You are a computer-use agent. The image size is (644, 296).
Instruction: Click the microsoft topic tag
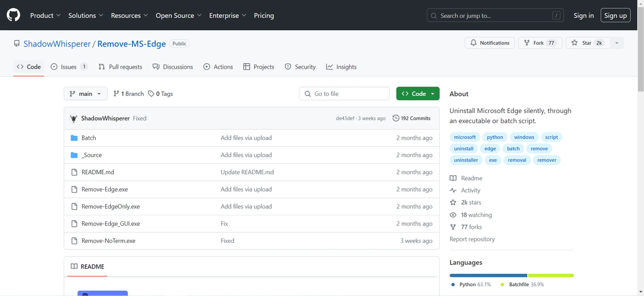coord(465,137)
